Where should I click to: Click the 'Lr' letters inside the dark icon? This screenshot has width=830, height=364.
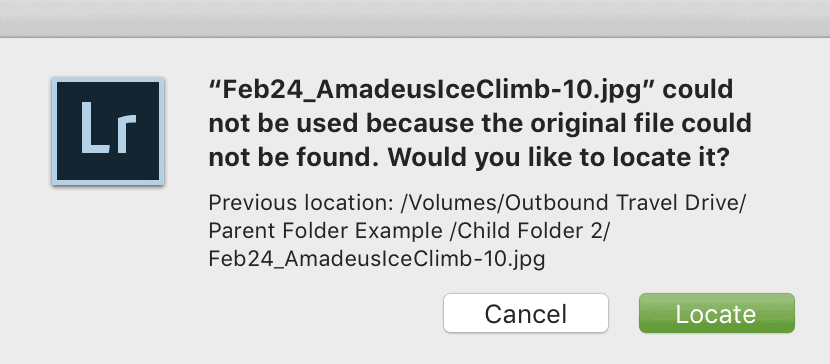coord(109,129)
